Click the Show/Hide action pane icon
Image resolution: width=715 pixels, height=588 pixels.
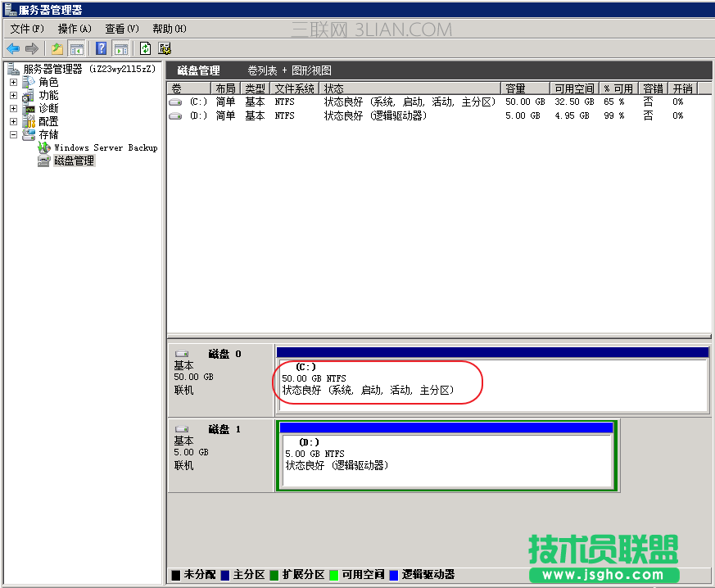(121, 48)
